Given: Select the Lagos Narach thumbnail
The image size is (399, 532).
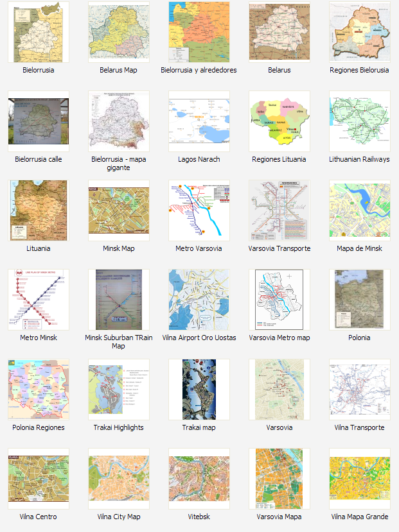Looking at the screenshot, I should pos(199,121).
